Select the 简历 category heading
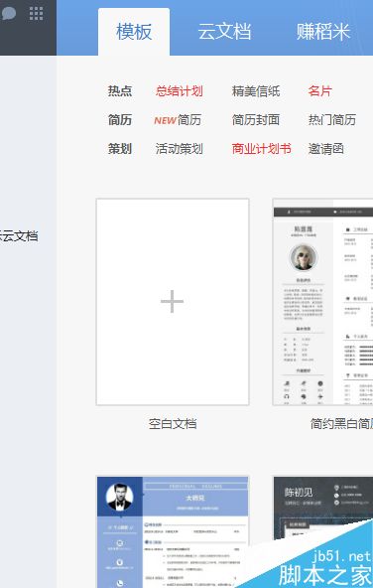 point(120,120)
